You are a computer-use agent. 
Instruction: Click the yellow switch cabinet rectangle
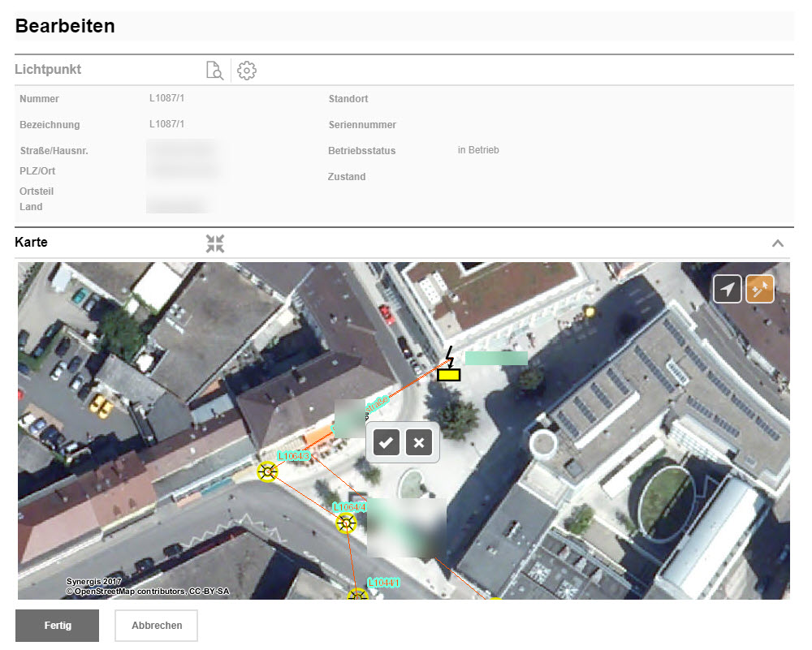click(449, 375)
